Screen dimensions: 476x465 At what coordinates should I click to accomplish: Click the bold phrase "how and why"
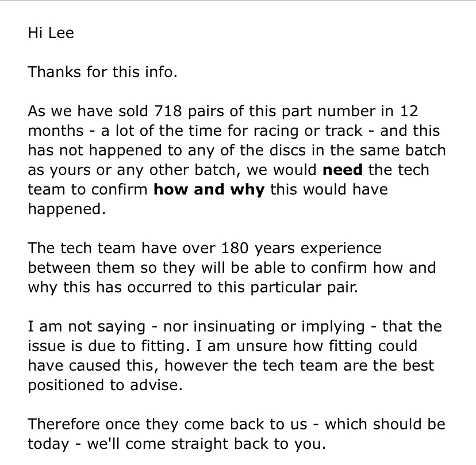[x=209, y=189]
